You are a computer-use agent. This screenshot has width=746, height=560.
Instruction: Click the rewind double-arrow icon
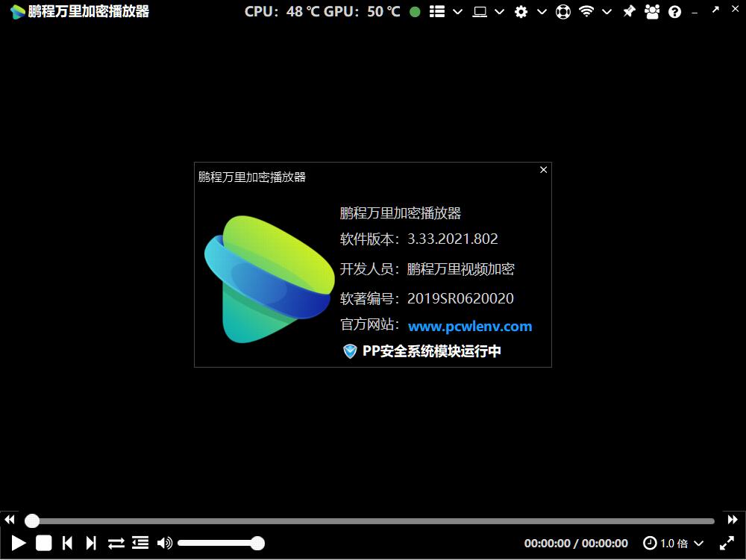(10, 520)
